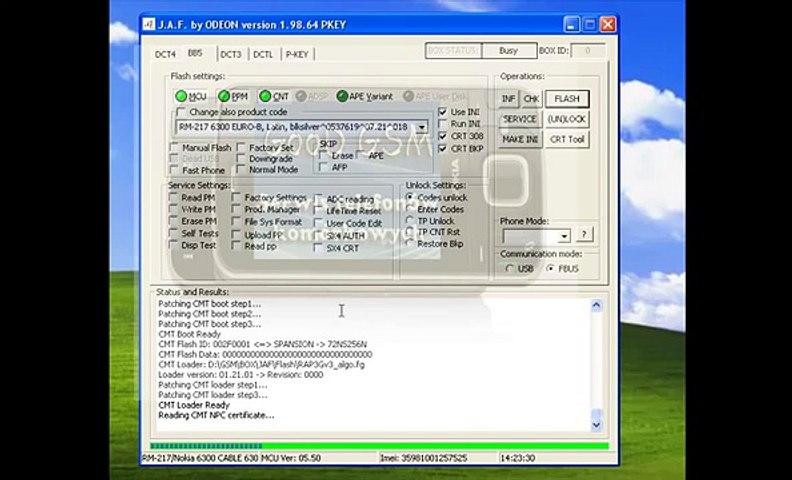The image size is (792, 480).
Task: Click the SERVICE button
Action: [520, 119]
